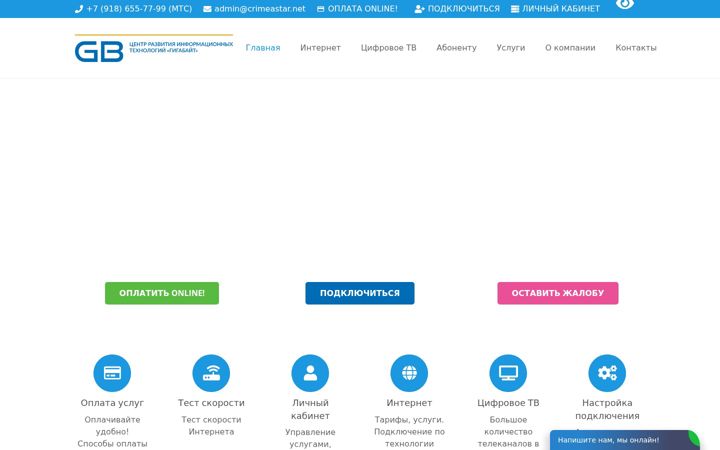Click the pink ОСТАВИТЬ ЖАЛОБУ button
This screenshot has height=450, width=720.
point(558,293)
